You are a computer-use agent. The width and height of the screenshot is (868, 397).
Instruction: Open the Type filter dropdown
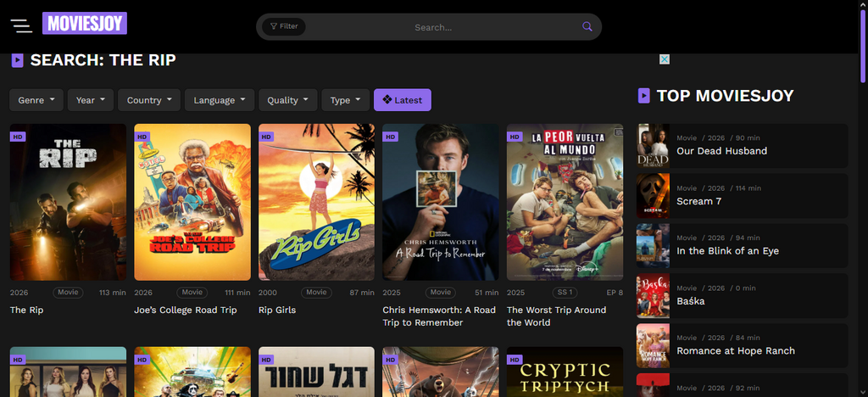click(345, 100)
